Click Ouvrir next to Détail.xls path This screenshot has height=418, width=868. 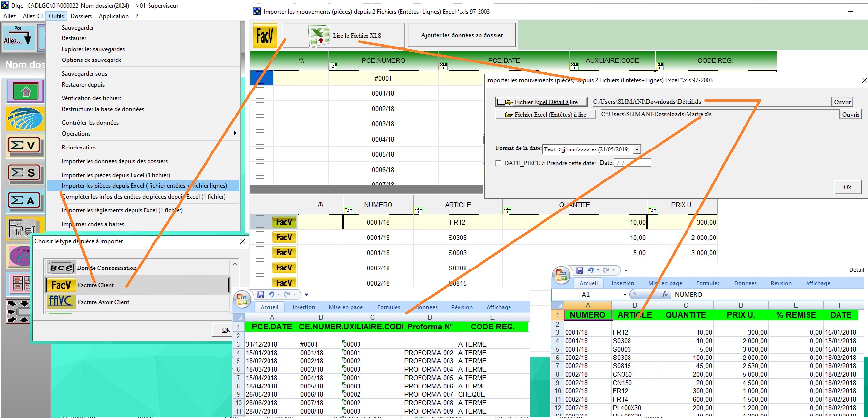[842, 102]
